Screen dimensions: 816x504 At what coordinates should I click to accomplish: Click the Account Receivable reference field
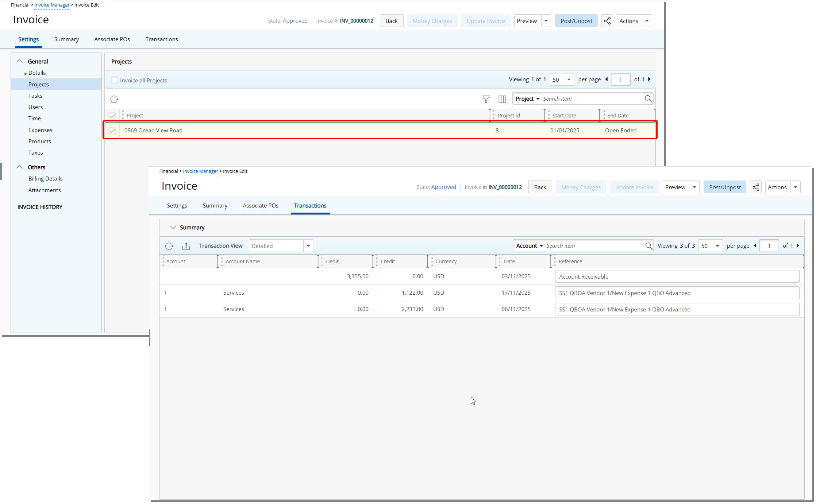677,276
